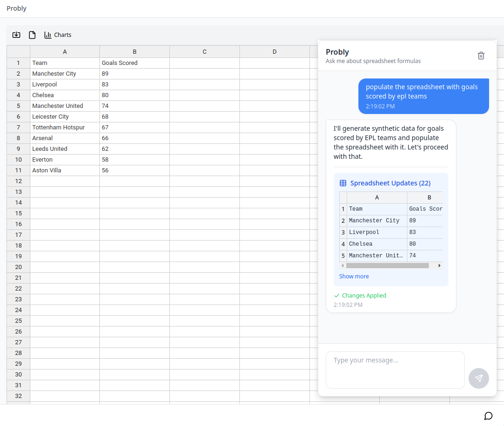Click the new document icon in the toolbar

click(x=32, y=35)
